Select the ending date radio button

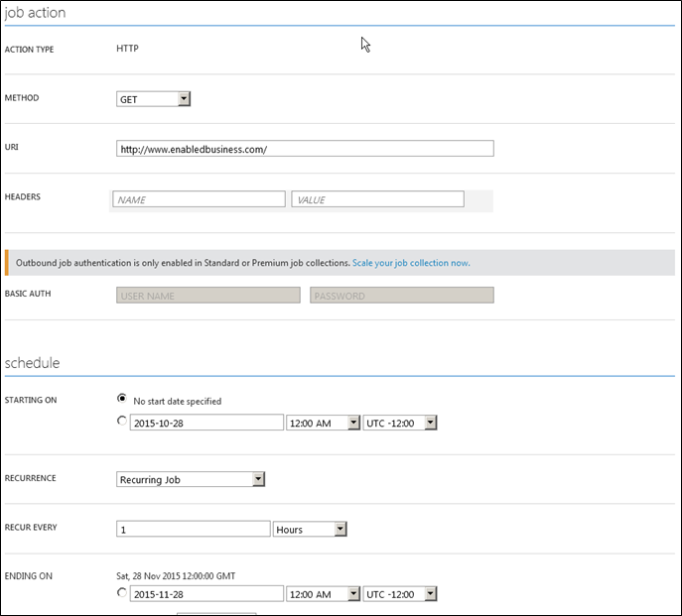[122, 592]
